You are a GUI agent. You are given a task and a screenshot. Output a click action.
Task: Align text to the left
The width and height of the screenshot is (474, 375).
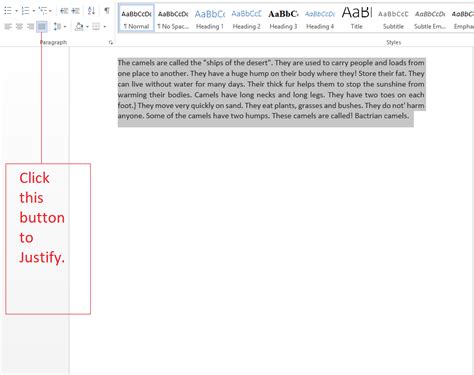(8, 26)
